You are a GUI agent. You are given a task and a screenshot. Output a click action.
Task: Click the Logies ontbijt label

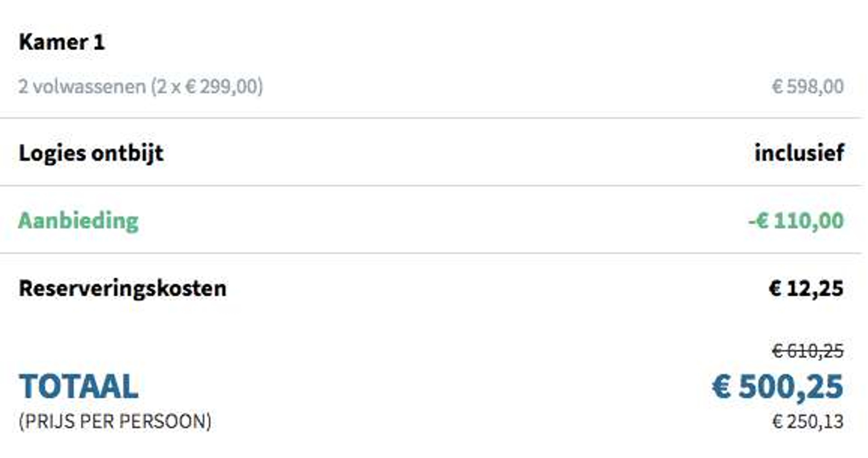click(91, 153)
